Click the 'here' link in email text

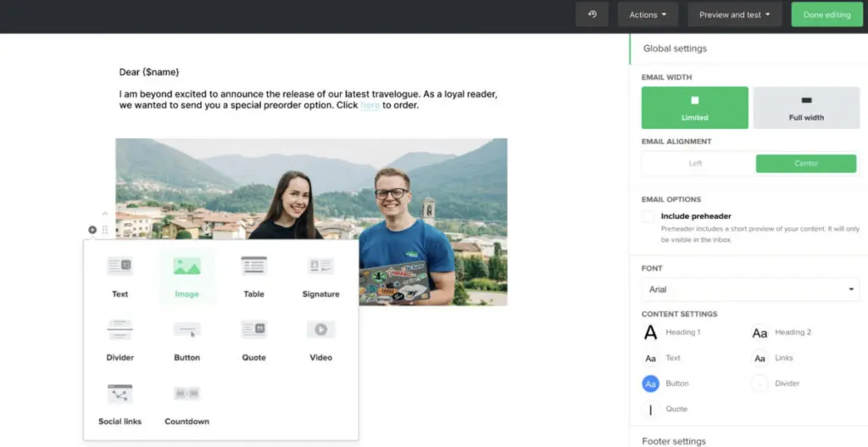(370, 105)
